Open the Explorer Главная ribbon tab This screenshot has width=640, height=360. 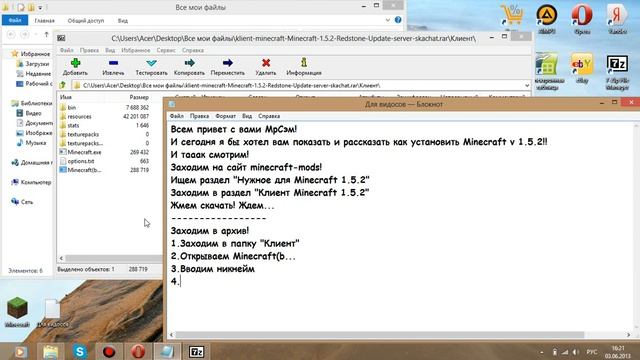pos(44,20)
